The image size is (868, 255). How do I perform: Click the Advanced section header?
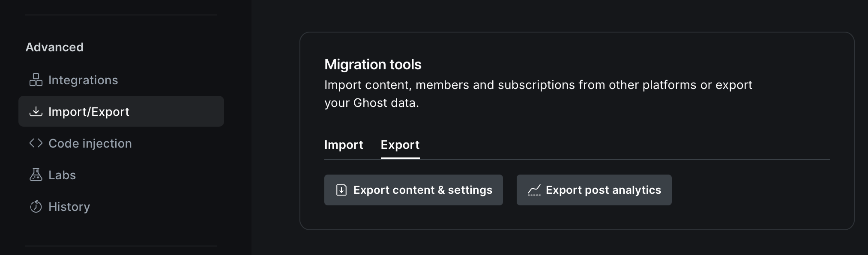[54, 47]
